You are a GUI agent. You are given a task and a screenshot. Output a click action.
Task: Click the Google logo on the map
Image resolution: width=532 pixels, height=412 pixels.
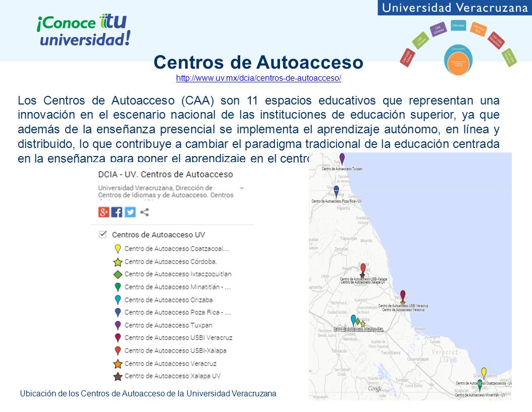(x=375, y=389)
